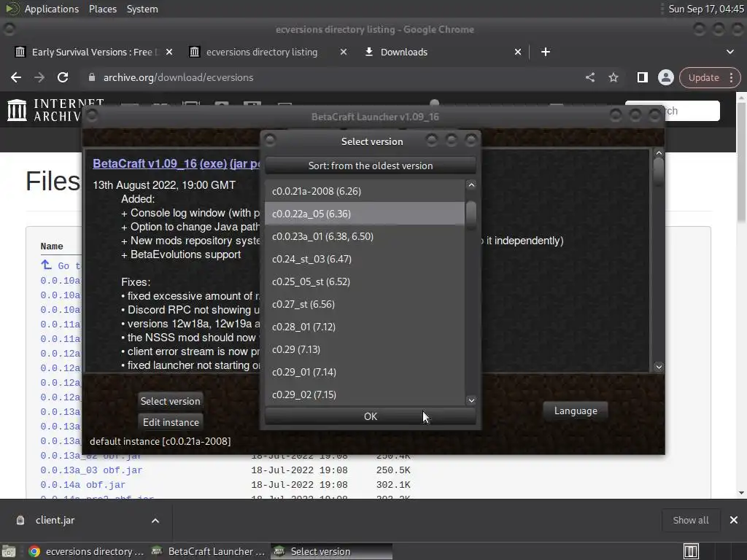This screenshot has width=747, height=560.
Task: Open System menu
Action: pos(142,9)
